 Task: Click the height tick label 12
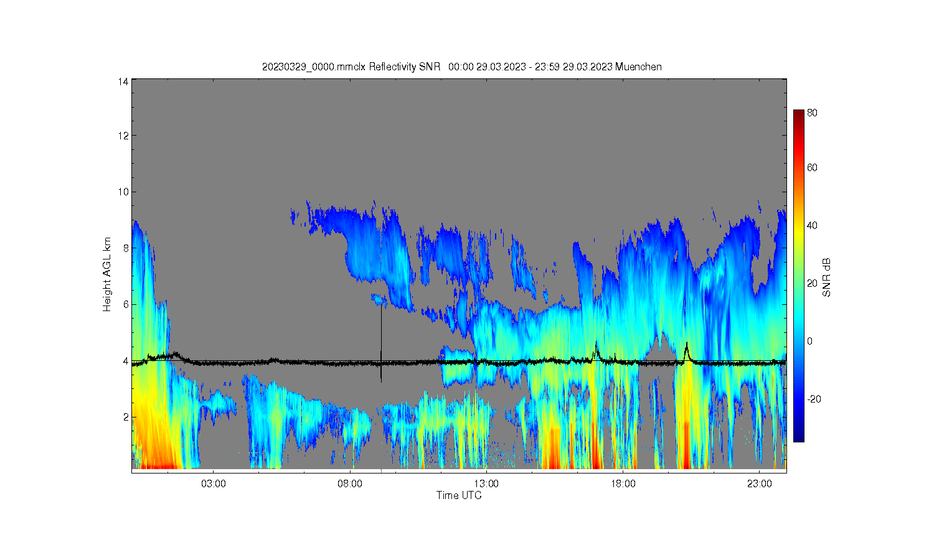click(124, 136)
